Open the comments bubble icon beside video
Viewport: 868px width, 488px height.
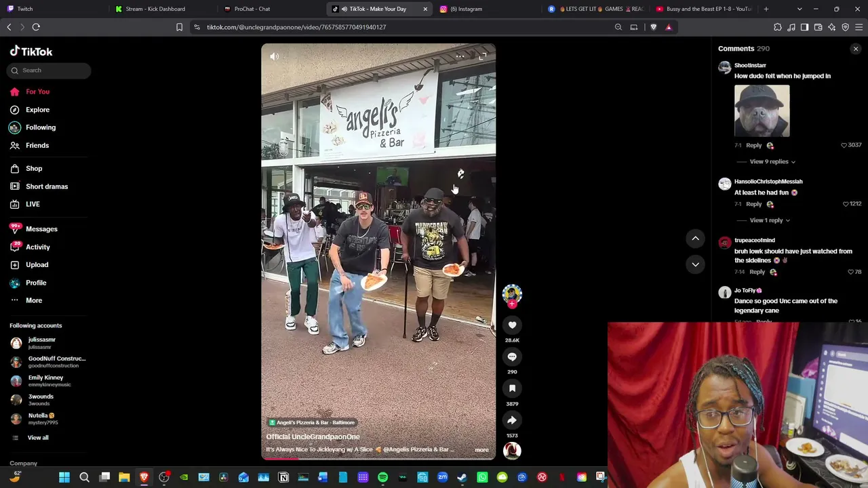pos(512,357)
